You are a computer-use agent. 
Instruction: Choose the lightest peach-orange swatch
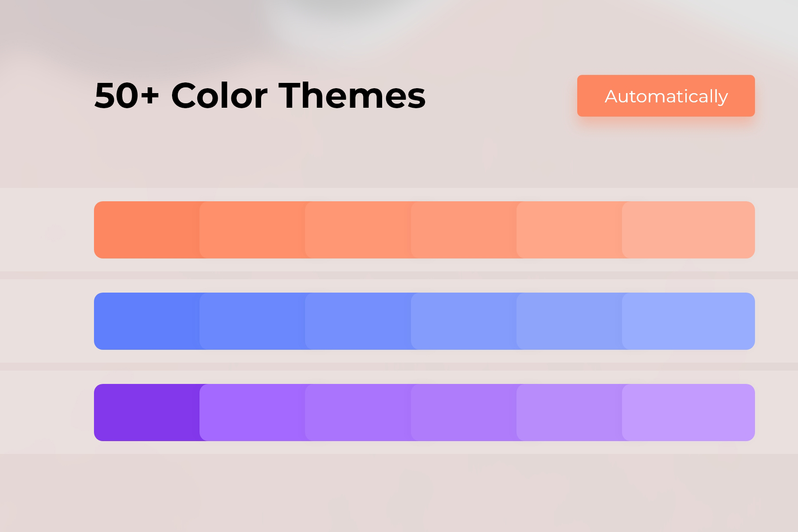(688, 230)
